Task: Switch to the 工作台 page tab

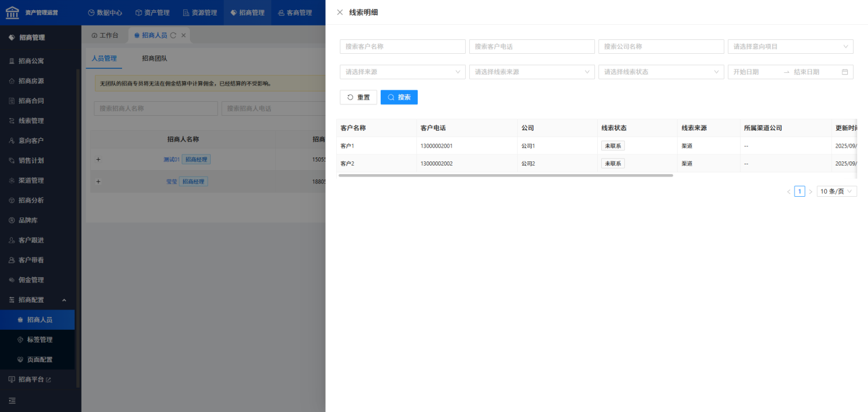Action: tap(105, 35)
